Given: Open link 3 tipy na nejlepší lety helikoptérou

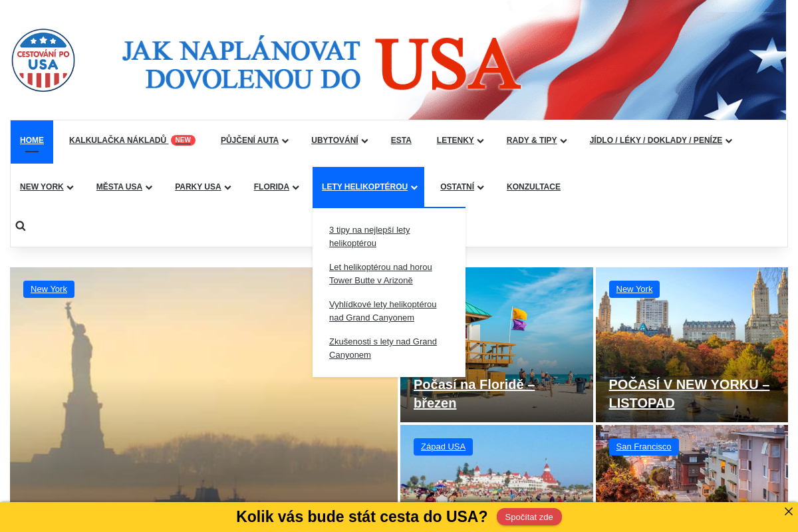Looking at the screenshot, I should 370,236.
